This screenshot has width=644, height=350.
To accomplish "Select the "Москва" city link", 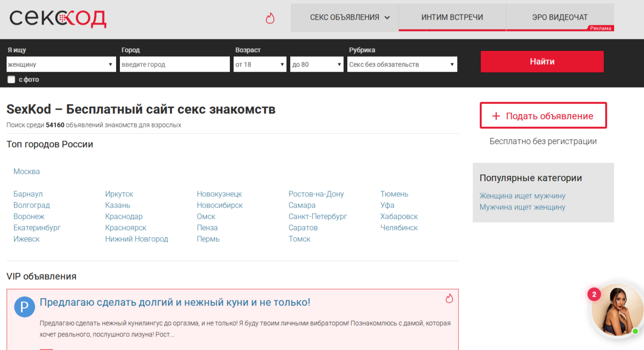I will pyautogui.click(x=27, y=171).
